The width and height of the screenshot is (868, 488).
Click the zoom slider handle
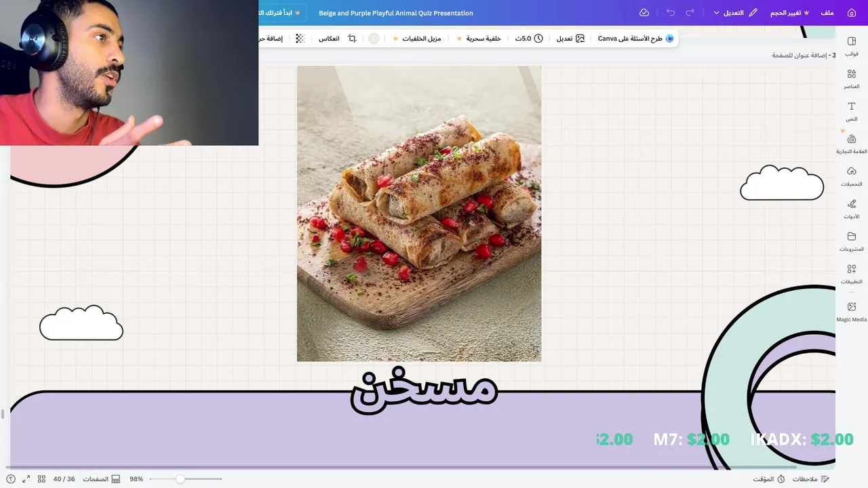(x=180, y=479)
